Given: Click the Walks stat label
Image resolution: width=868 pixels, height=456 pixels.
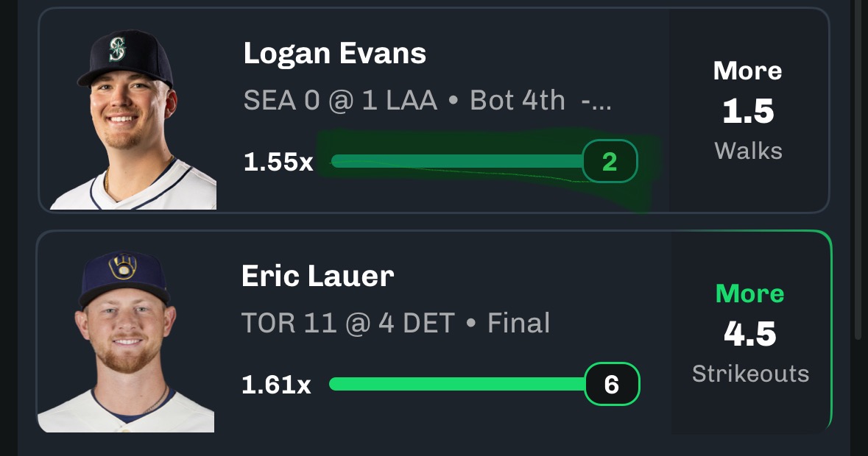Looking at the screenshot, I should click(749, 151).
